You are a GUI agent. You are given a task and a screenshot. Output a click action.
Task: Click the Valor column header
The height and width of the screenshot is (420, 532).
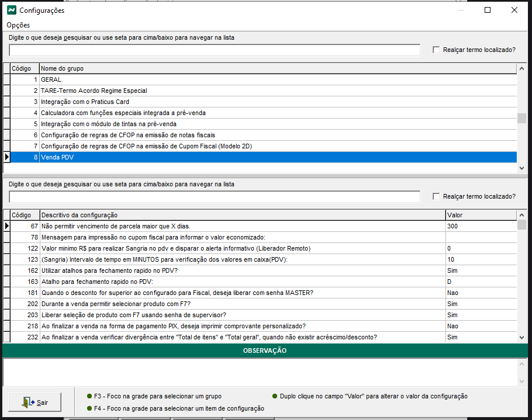479,215
